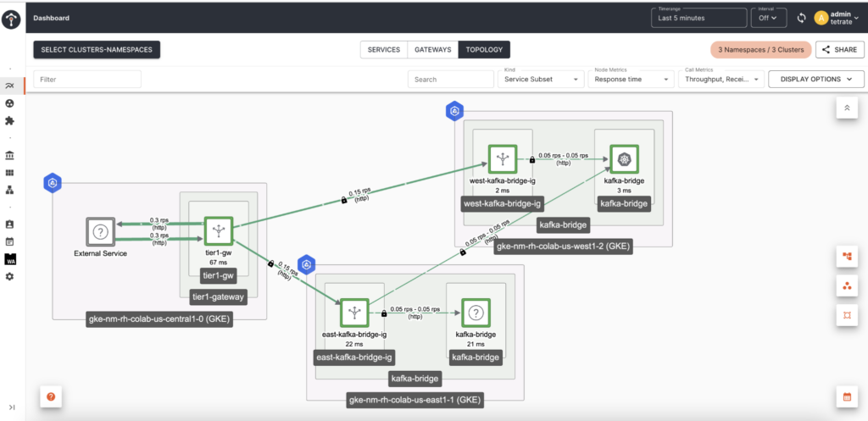Click the grid tiles sidebar icon
Viewport: 868px width, 421px height.
(9, 173)
